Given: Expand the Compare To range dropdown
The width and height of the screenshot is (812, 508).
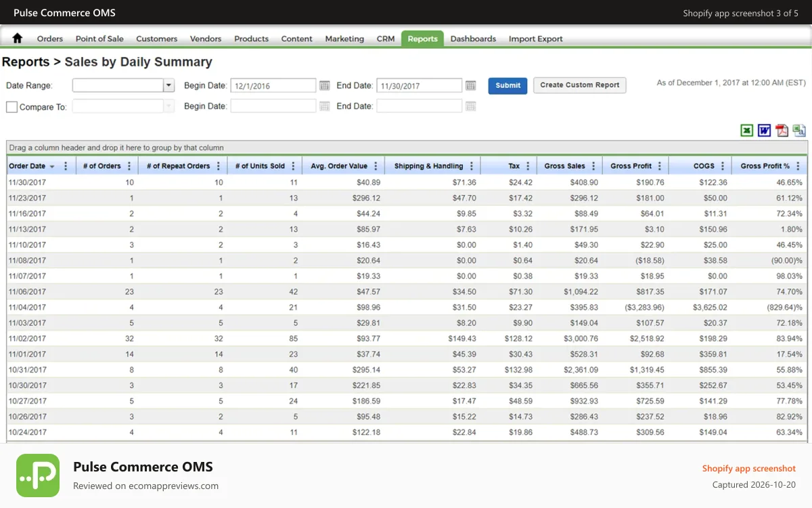Looking at the screenshot, I should click(169, 106).
